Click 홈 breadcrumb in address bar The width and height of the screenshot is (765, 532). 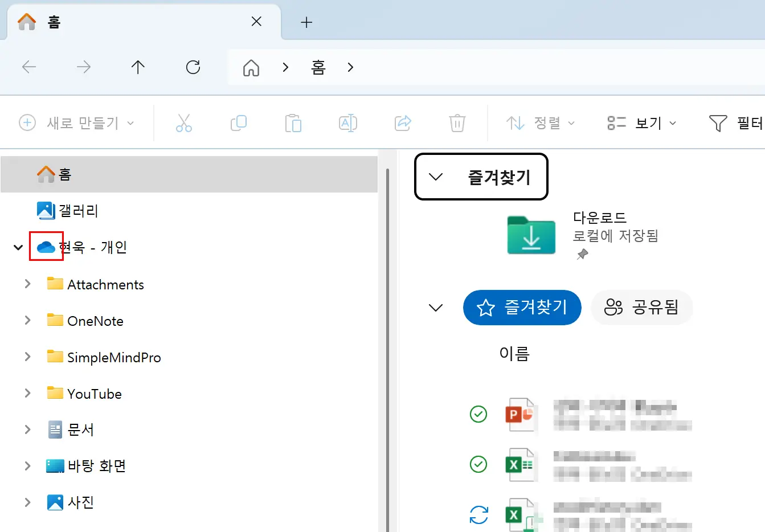pyautogui.click(x=318, y=67)
